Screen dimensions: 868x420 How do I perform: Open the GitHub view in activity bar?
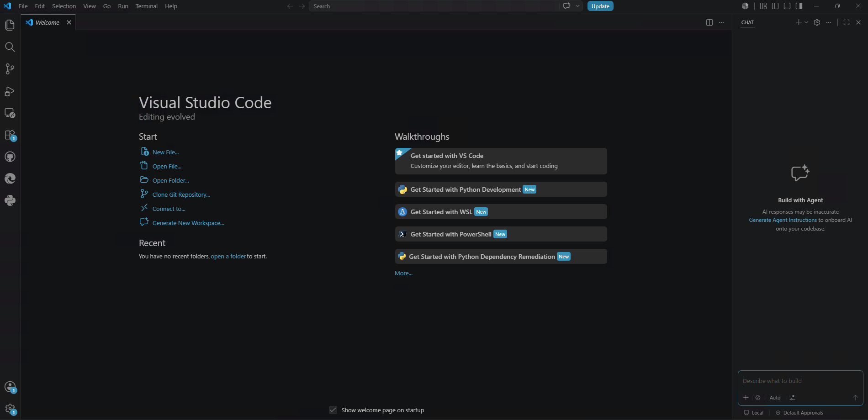tap(10, 157)
